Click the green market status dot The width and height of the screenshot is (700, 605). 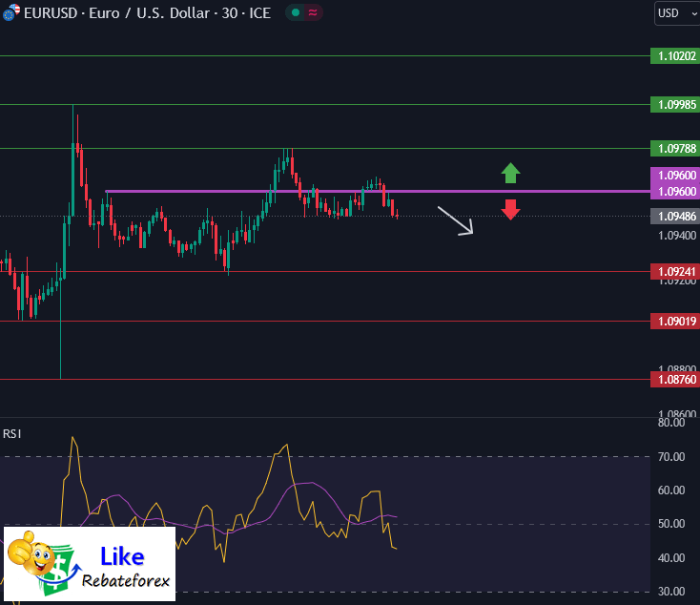tap(295, 13)
